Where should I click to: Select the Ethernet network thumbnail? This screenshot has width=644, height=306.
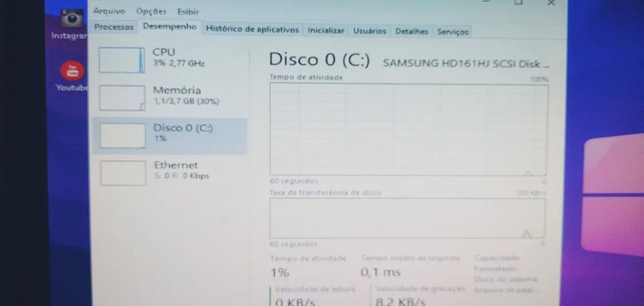(123, 173)
